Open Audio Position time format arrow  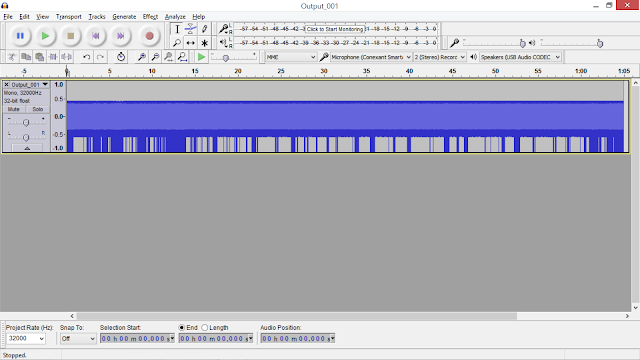point(333,338)
